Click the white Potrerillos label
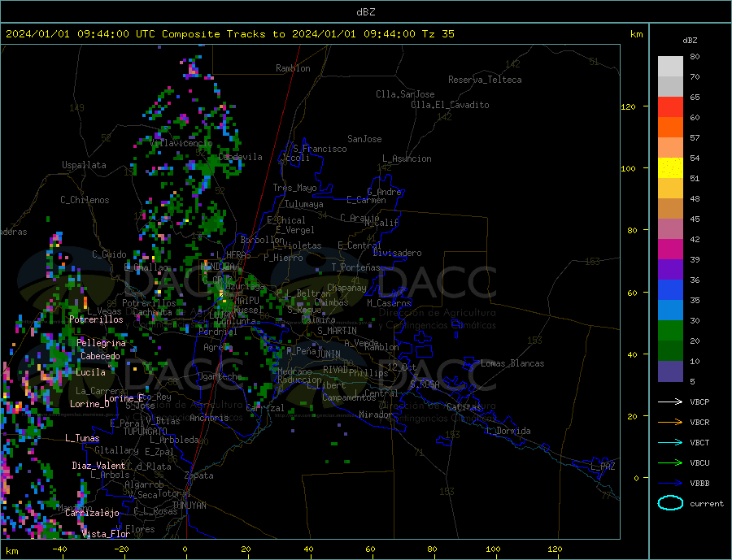The image size is (732, 560). point(96,319)
